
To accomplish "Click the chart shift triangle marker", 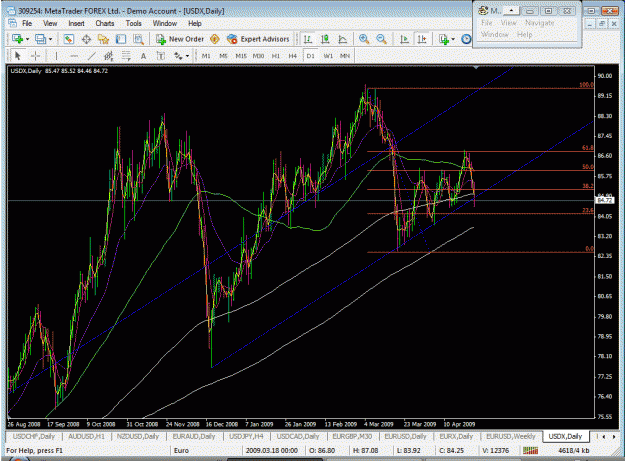I will pyautogui.click(x=476, y=68).
